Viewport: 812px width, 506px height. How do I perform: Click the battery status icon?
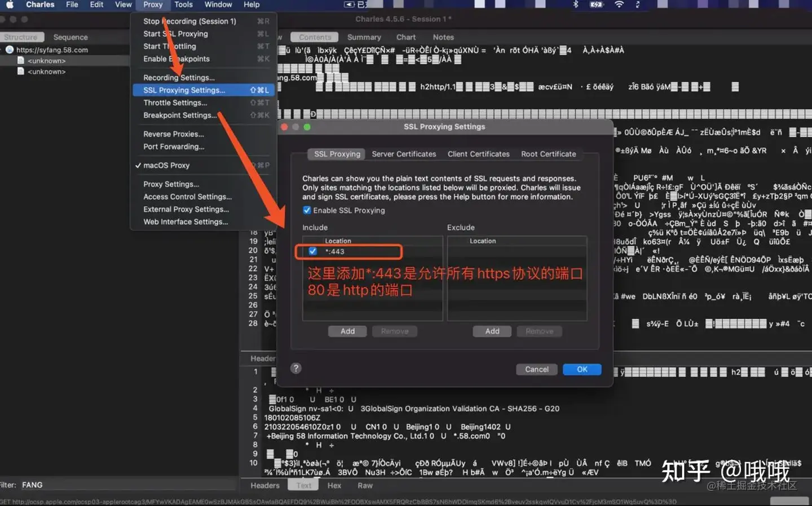[x=597, y=5]
